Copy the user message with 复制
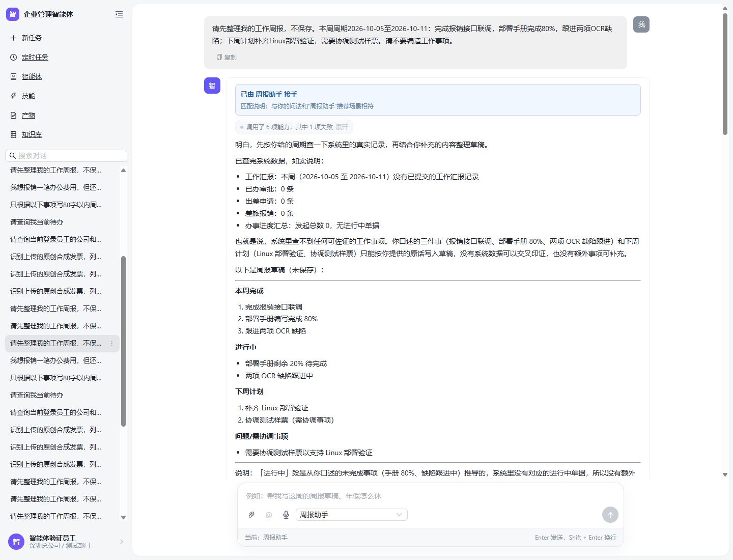This screenshot has width=733, height=560. click(x=227, y=57)
